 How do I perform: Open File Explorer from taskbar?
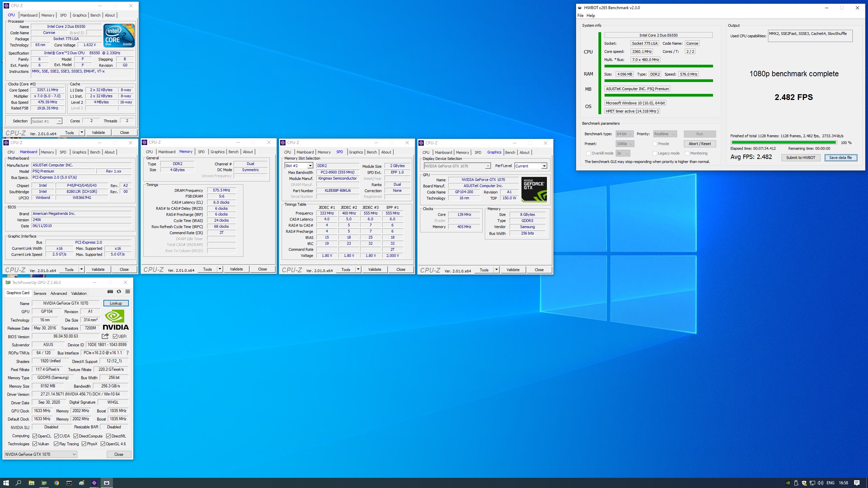pyautogui.click(x=31, y=483)
